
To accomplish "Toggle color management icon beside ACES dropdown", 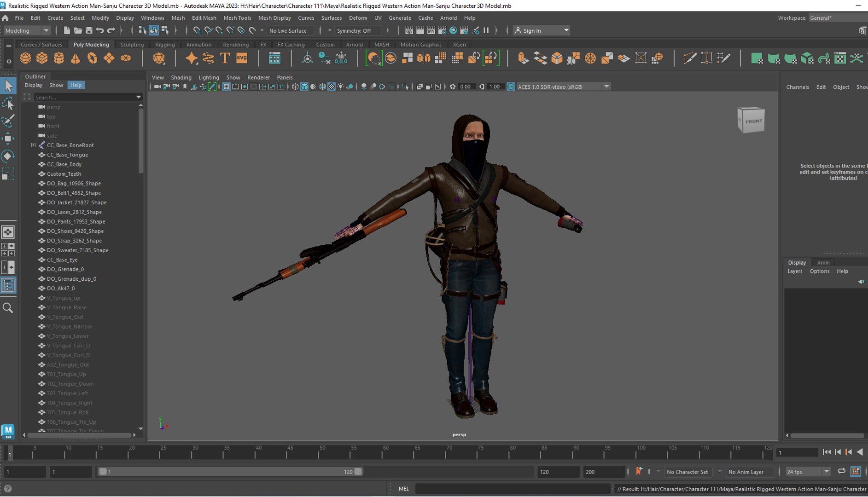I will (x=511, y=87).
